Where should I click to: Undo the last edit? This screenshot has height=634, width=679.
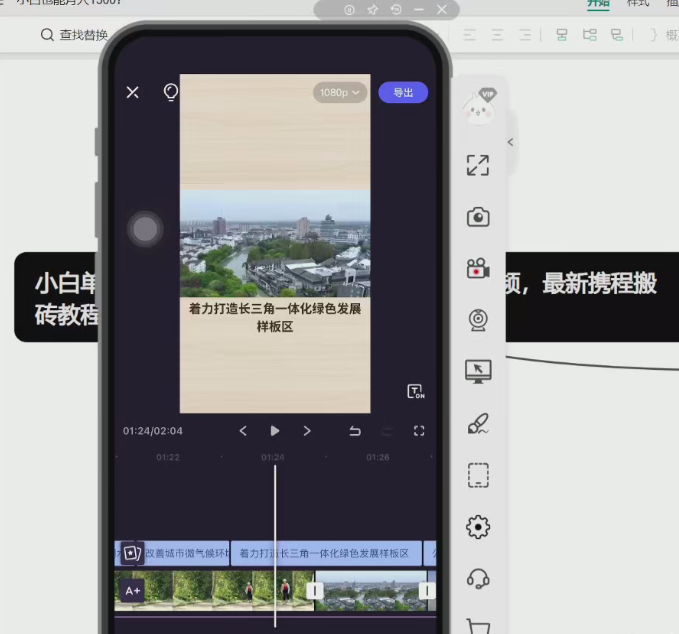(355, 431)
